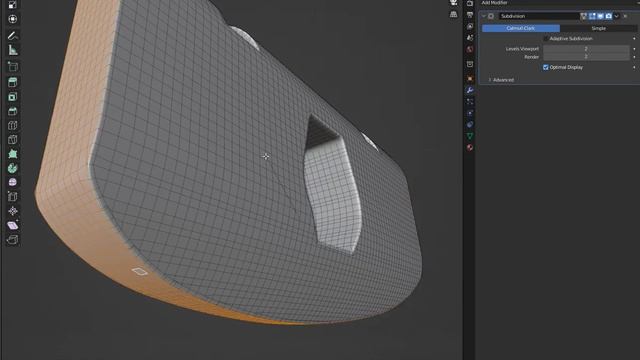Open the Collection properties tab
Screen dimensions: 640x360
coord(470,64)
